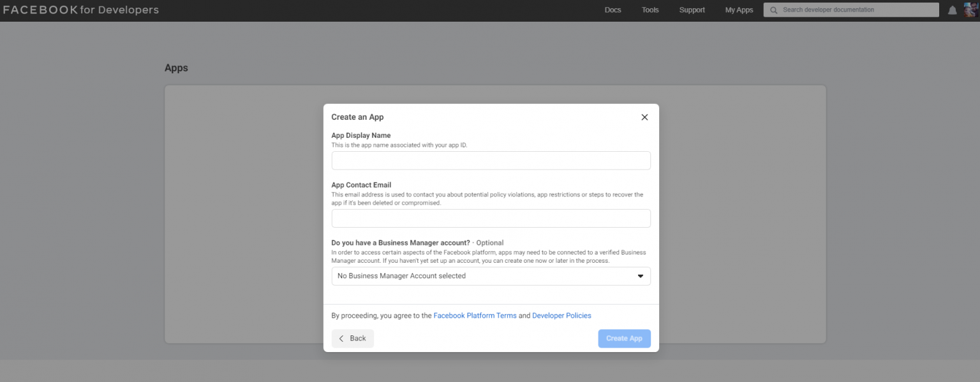
Task: Click the FACEBOOK for Developers logo
Action: coord(81,10)
